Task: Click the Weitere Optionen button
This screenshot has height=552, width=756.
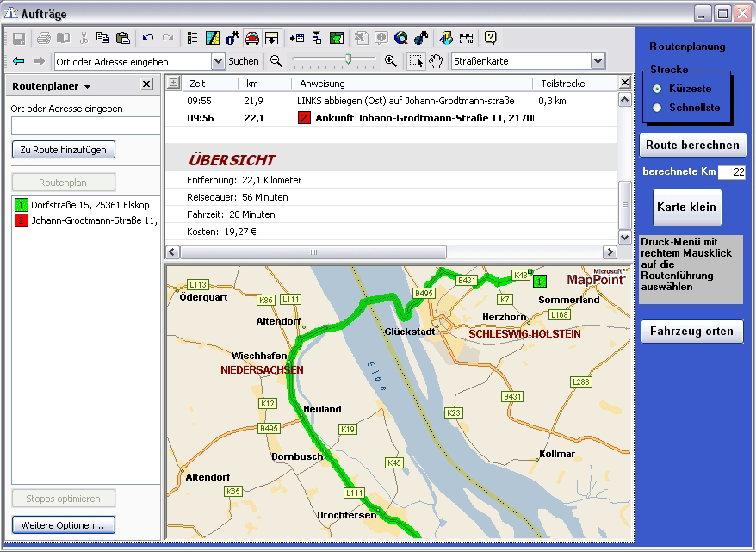Action: click(63, 524)
